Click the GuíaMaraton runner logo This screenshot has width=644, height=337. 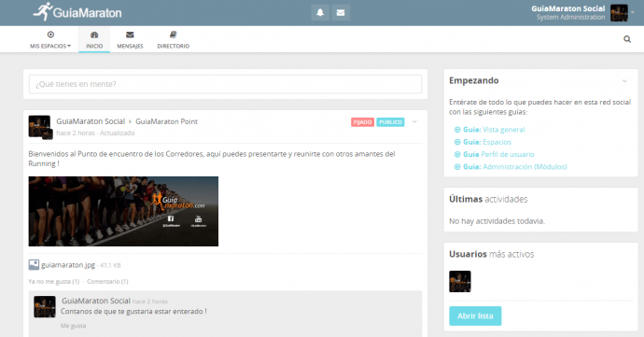tap(77, 12)
